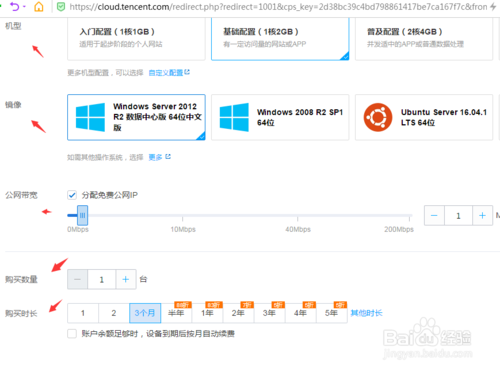Select the 半年 purchase duration
Viewport: 500px width, 371px height.
[176, 313]
